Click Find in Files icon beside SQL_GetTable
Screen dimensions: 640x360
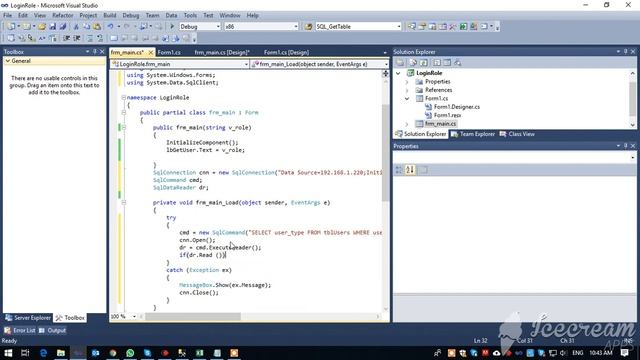click(308, 27)
